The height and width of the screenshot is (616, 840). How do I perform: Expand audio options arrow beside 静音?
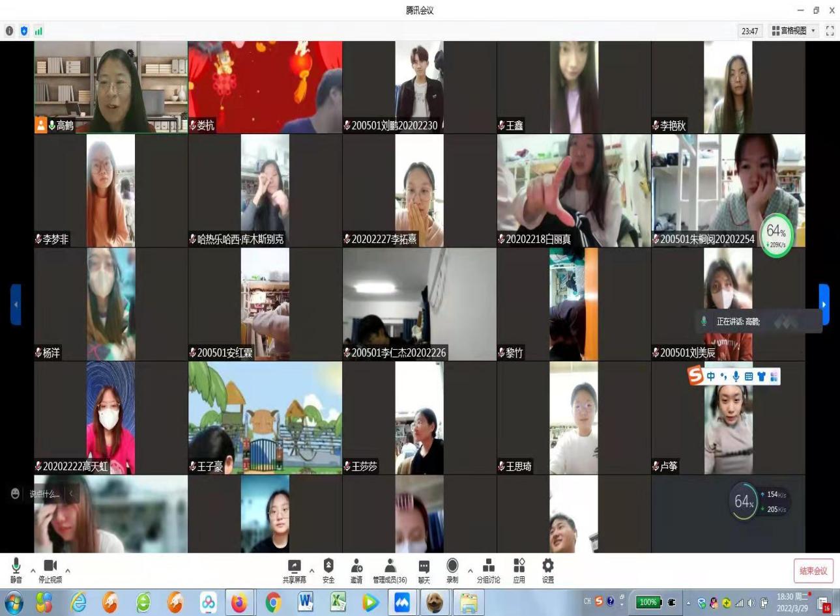pos(33,571)
